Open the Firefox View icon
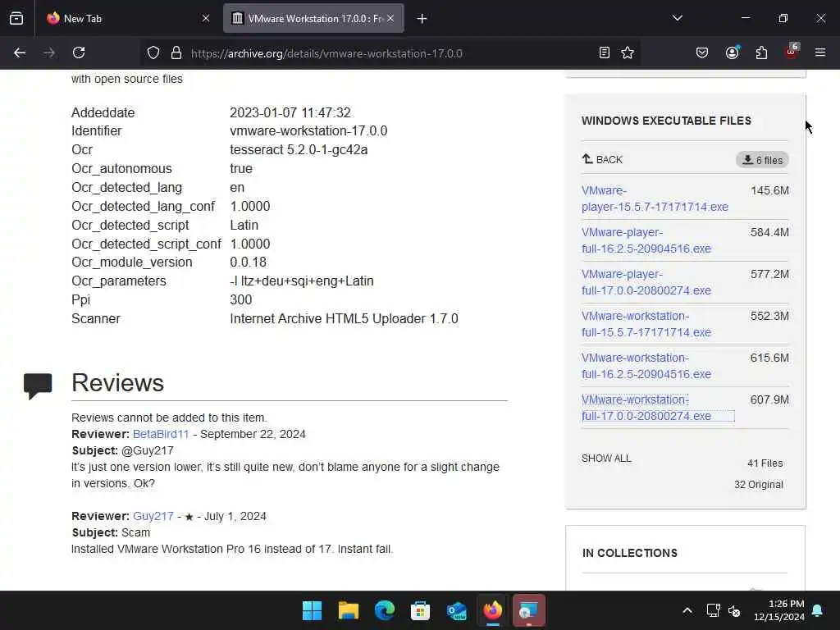This screenshot has height=630, width=840. (16, 19)
